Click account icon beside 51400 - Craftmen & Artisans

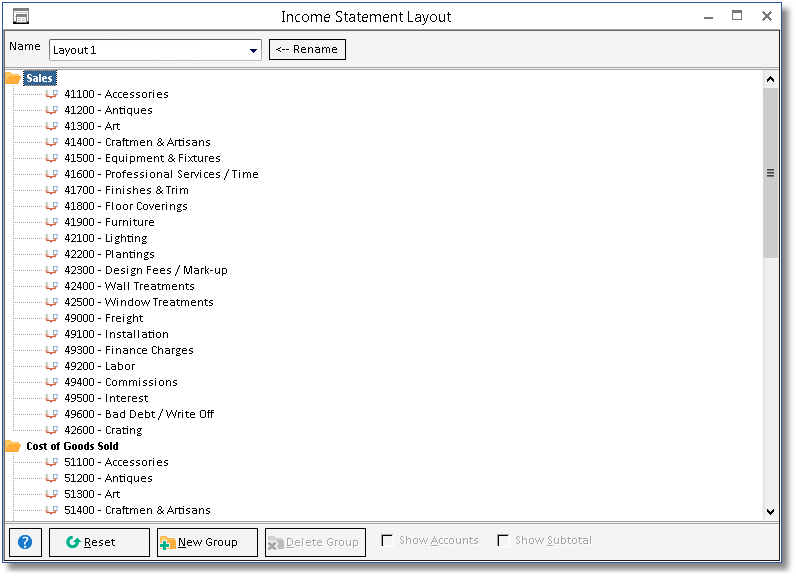point(51,510)
